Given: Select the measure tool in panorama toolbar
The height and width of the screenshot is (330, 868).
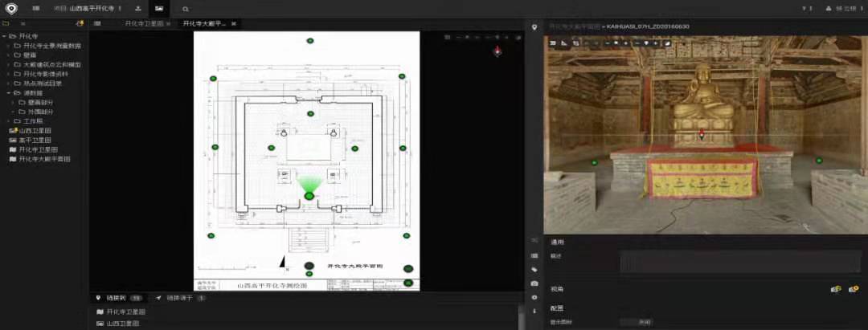Looking at the screenshot, I should (564, 43).
